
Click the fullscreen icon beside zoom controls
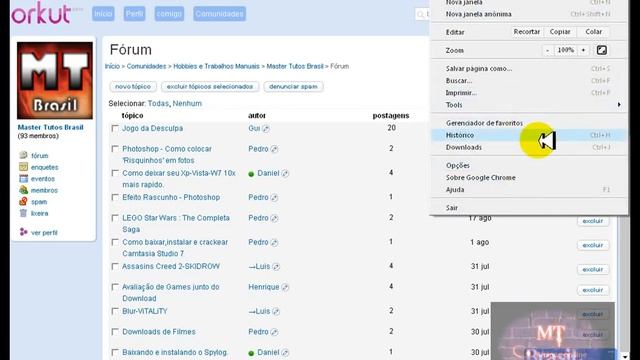[602, 50]
